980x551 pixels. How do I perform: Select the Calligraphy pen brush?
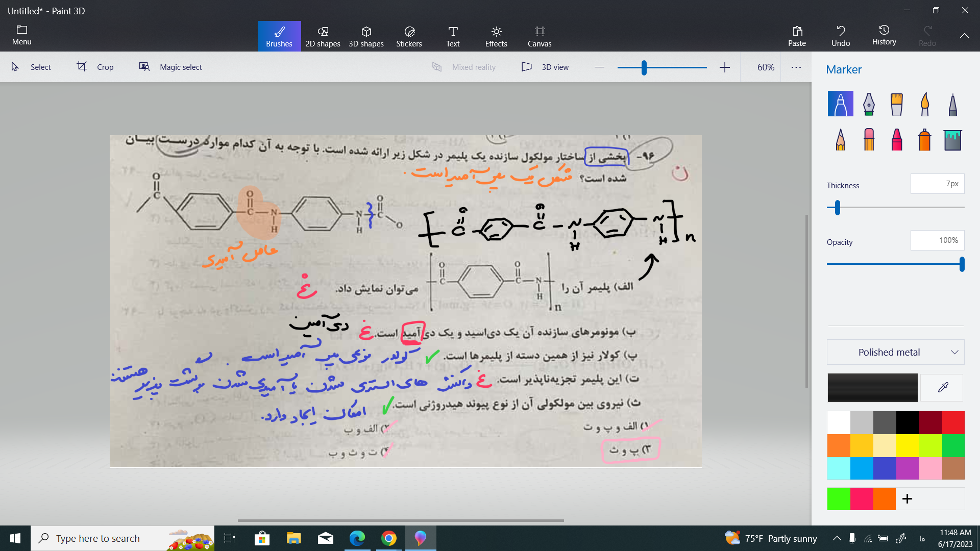(869, 104)
